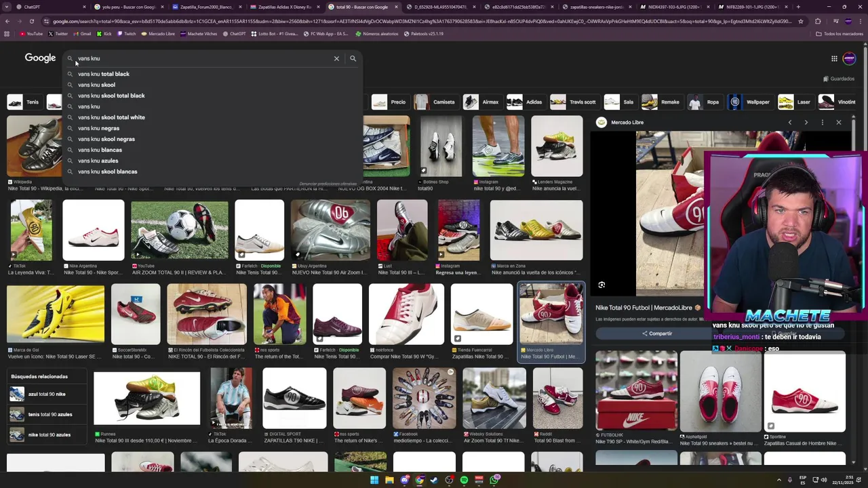Click the magnifier search button
The height and width of the screenshot is (488, 868).
point(353,58)
